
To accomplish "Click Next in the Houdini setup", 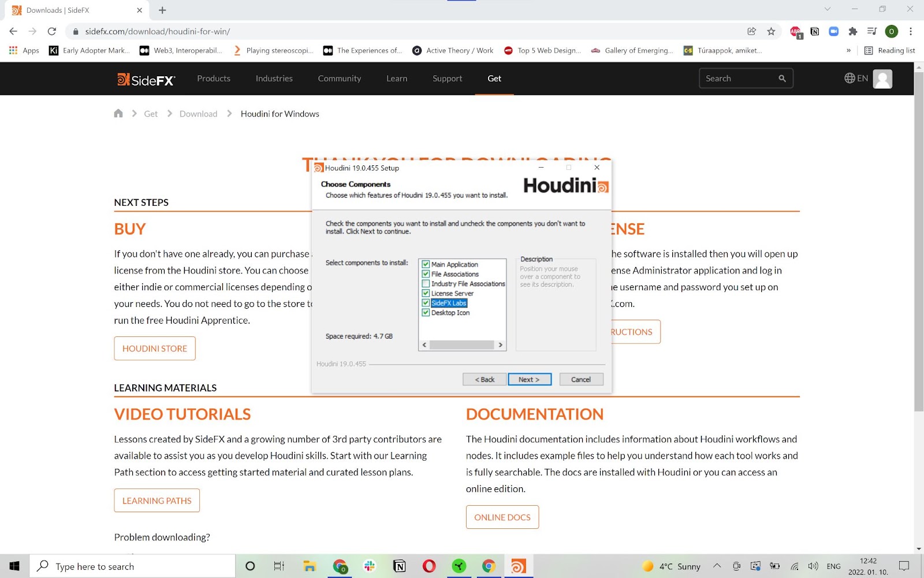I will [x=530, y=379].
